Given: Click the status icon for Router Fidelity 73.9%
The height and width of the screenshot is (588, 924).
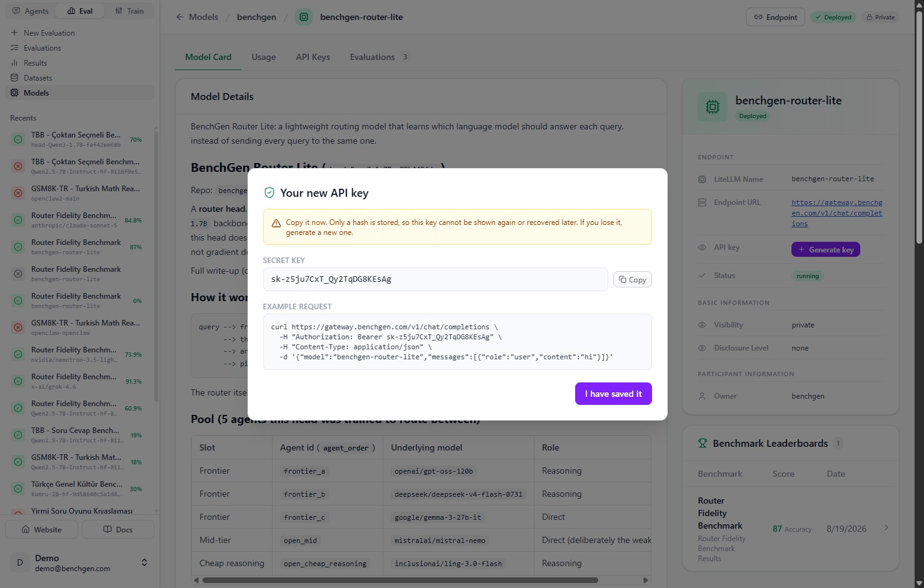Looking at the screenshot, I should [x=18, y=354].
